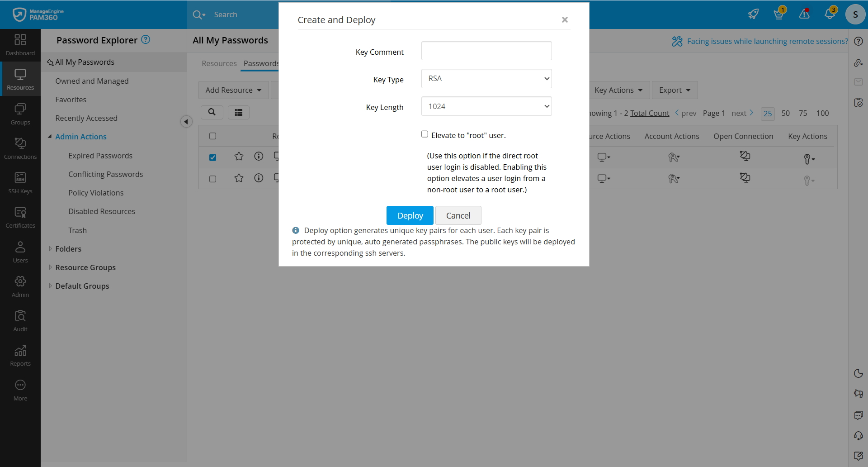Click the column chooser list icon
Viewport: 868px width, 467px height.
coord(239,112)
